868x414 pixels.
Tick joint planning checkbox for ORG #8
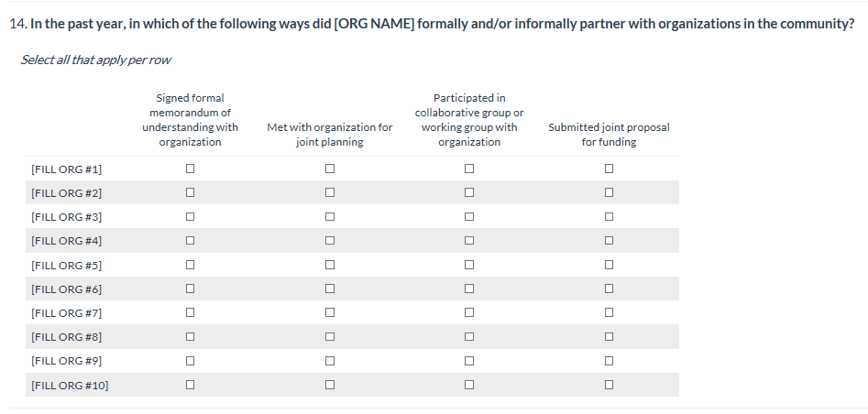click(329, 337)
